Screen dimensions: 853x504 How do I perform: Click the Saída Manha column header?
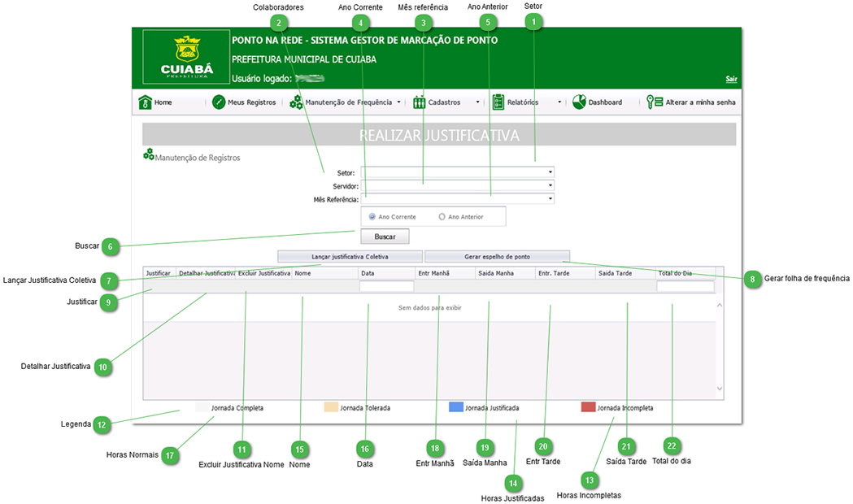click(x=506, y=273)
